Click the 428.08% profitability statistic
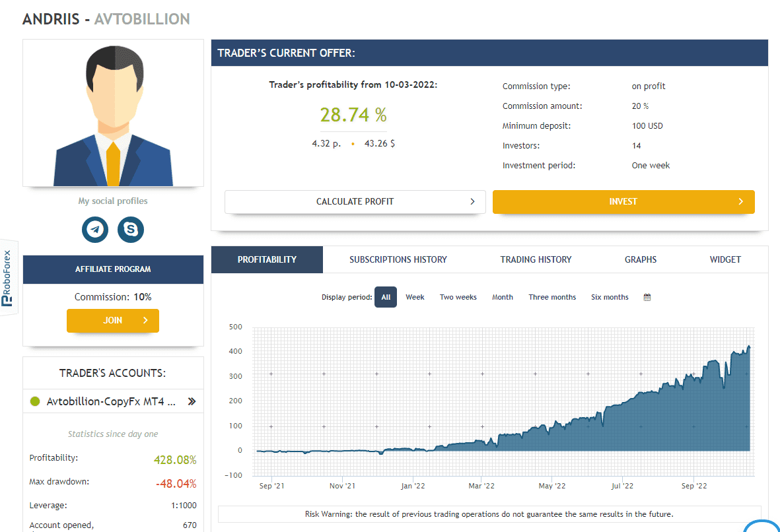 coord(175,460)
